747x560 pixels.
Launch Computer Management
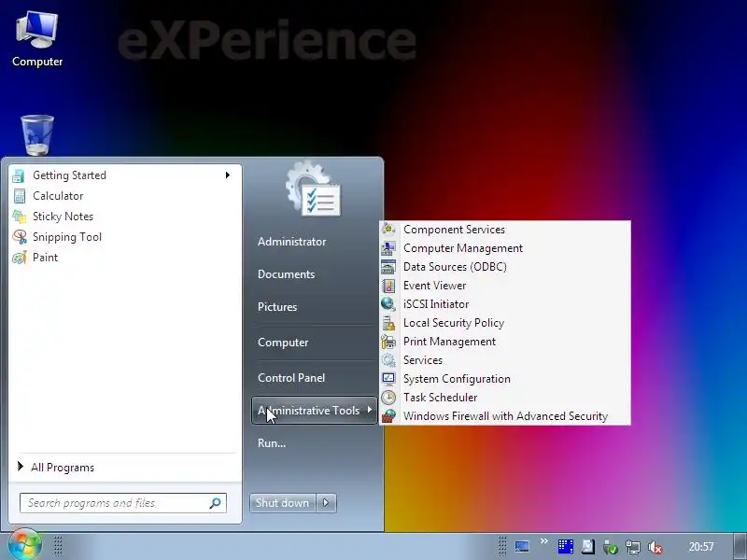tap(505, 248)
